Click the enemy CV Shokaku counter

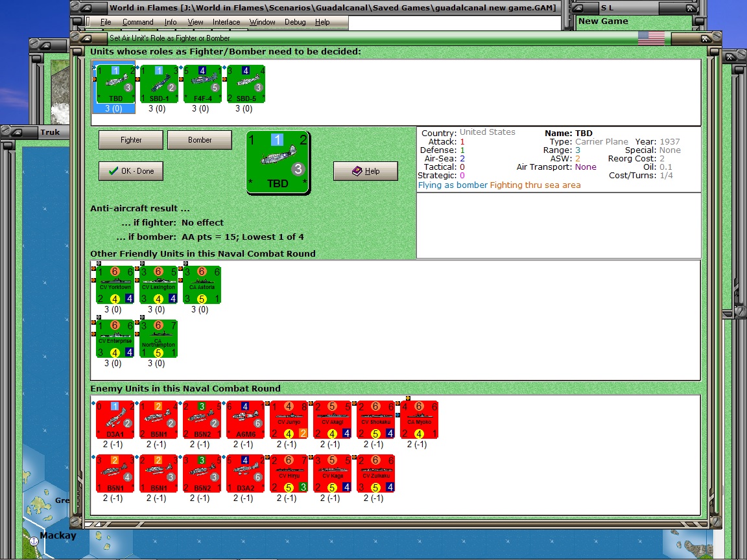(376, 419)
